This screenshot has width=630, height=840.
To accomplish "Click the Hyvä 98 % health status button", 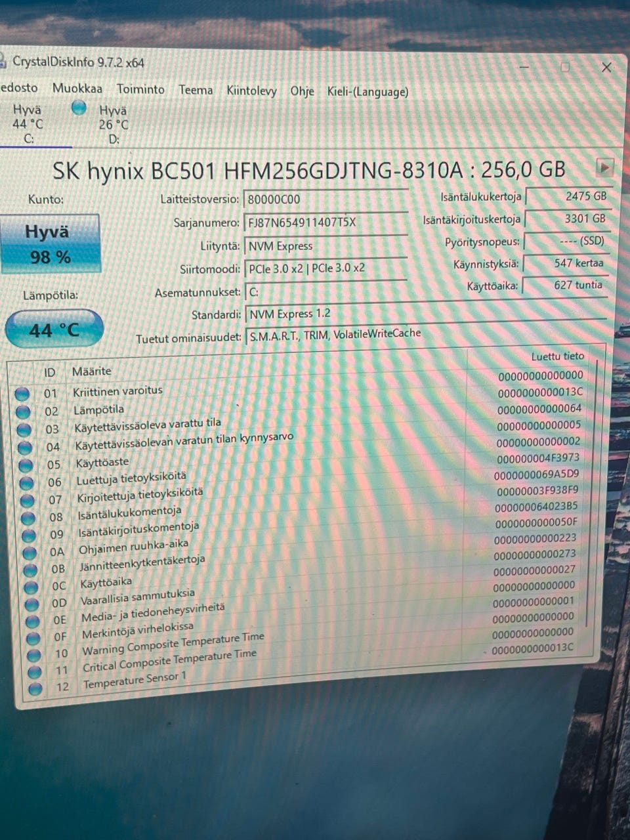I will (x=51, y=243).
